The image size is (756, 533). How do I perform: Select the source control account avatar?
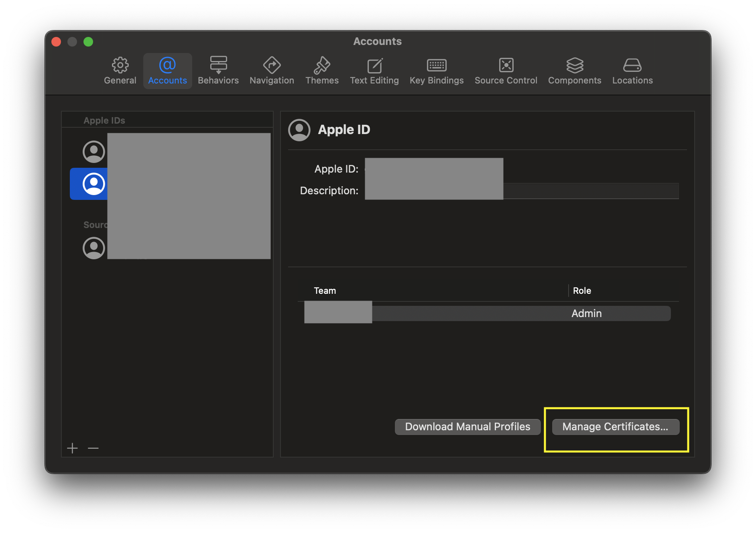pos(94,248)
